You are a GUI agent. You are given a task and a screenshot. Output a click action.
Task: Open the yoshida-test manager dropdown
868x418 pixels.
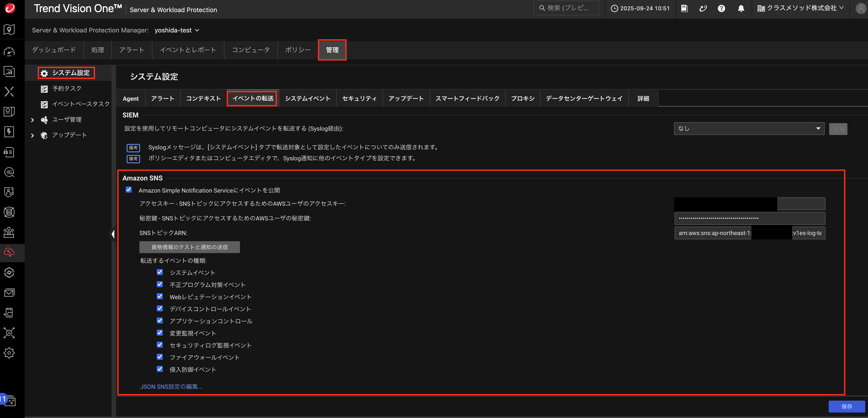pos(177,30)
